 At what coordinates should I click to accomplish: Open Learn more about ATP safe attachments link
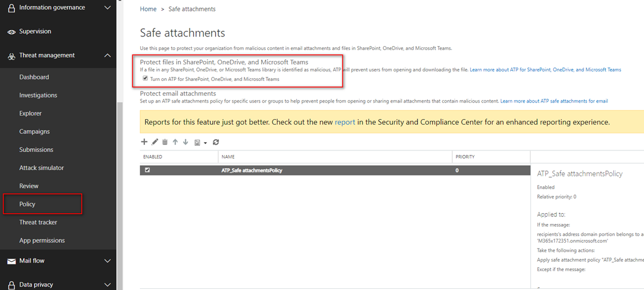[554, 101]
